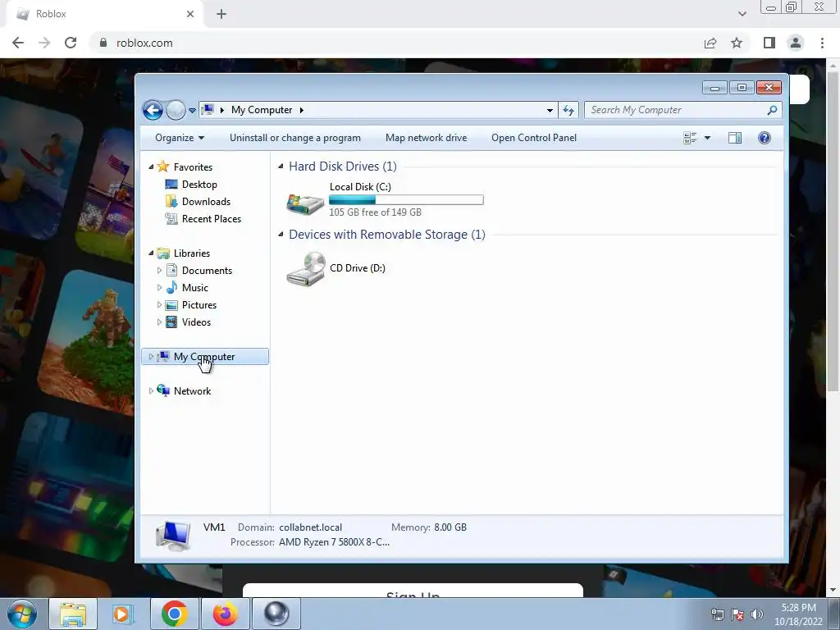Screen dimensions: 840x630
Task: Click the Windows Start orb
Action: (22, 614)
